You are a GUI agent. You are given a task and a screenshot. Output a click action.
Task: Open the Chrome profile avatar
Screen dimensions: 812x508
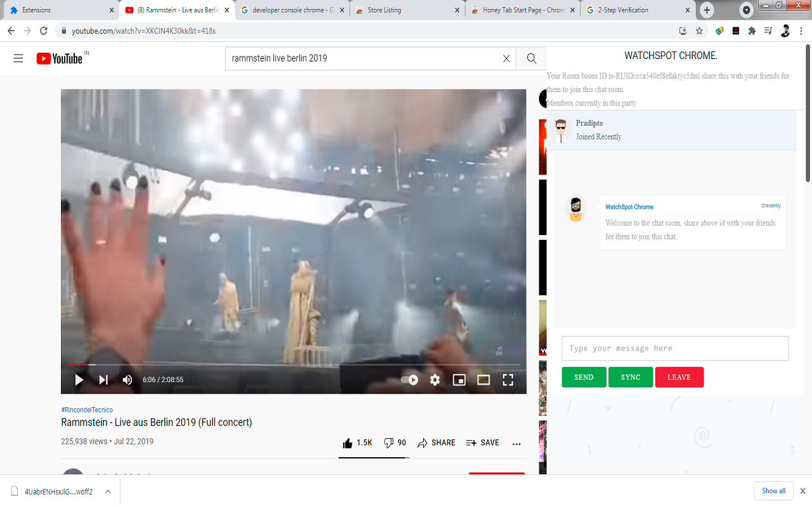[x=785, y=30]
